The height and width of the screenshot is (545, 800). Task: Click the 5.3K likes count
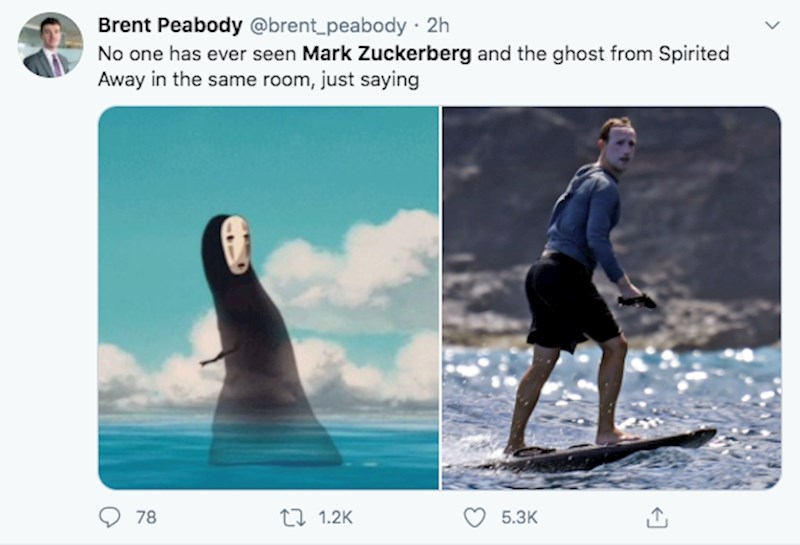518,517
